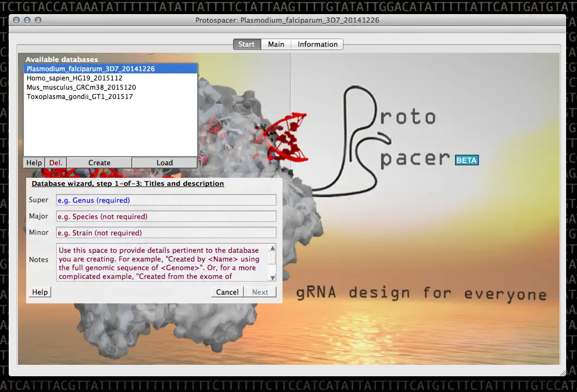Click Notes scrollbar up arrow
577x392 pixels.
tap(272, 248)
